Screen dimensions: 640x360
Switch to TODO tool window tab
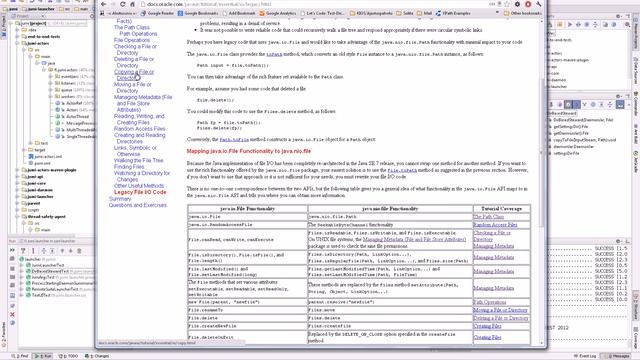click(x=67, y=356)
